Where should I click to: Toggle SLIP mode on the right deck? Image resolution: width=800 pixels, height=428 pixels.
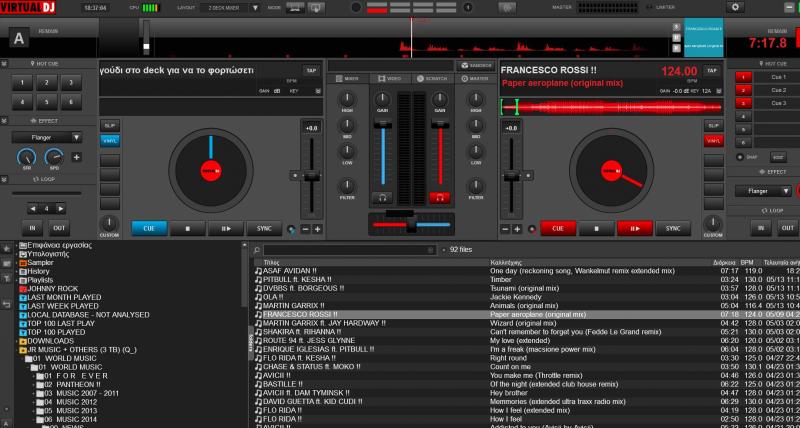coord(713,125)
